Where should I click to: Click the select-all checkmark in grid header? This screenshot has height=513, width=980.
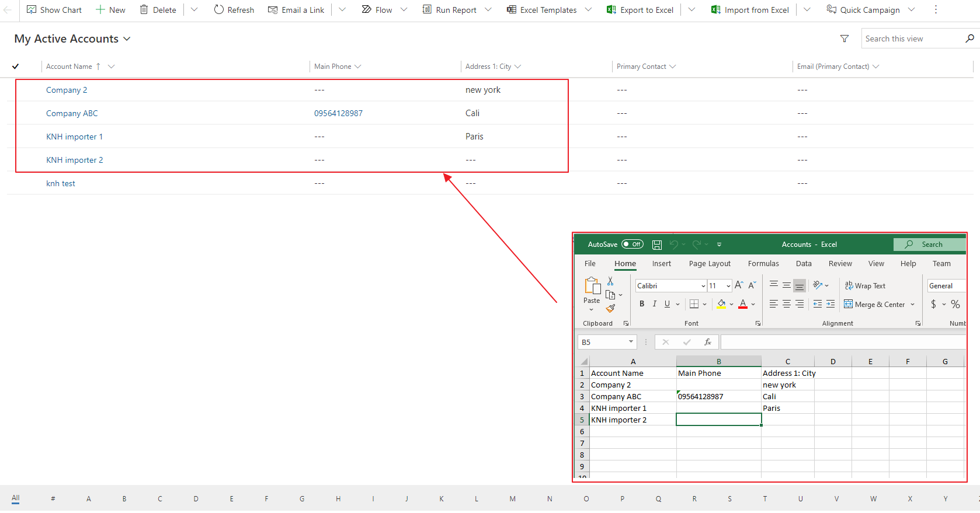point(16,67)
